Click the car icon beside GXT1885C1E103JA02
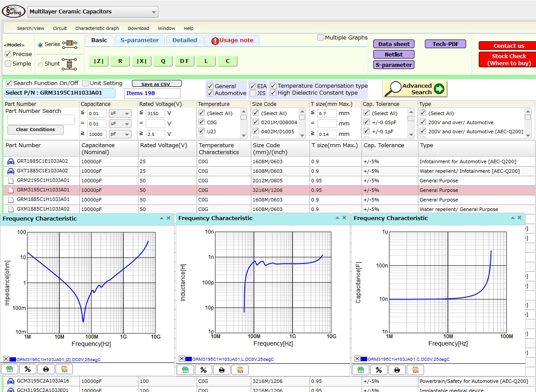 [11, 171]
